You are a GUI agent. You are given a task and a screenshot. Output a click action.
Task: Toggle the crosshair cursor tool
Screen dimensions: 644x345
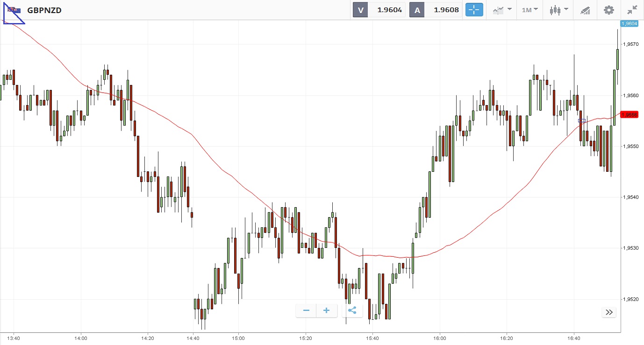(474, 10)
